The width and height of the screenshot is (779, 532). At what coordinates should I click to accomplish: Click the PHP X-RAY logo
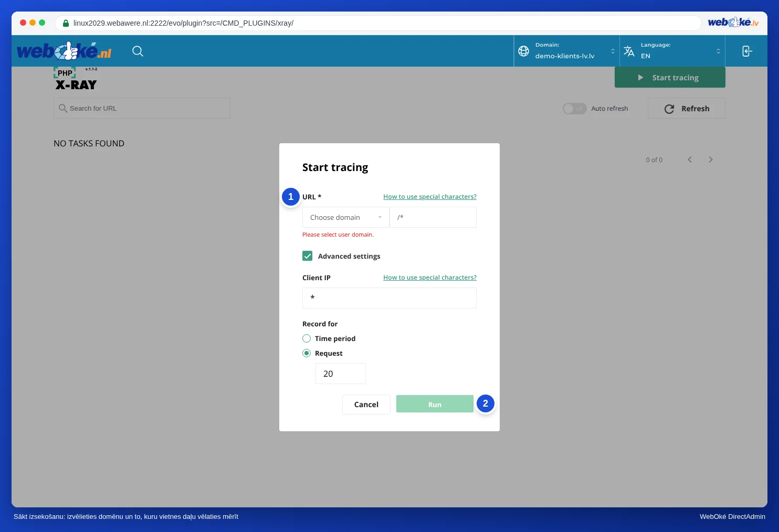(x=76, y=79)
